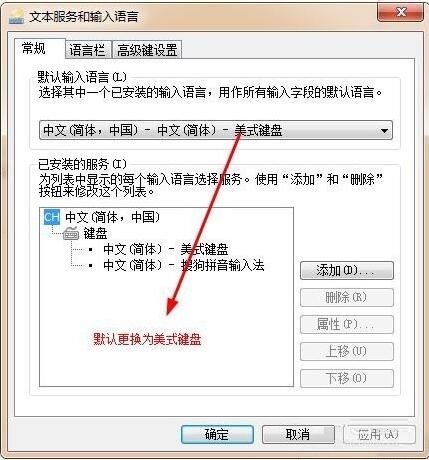Confirm with the 确定 button
This screenshot has width=429, height=460.
click(x=217, y=434)
